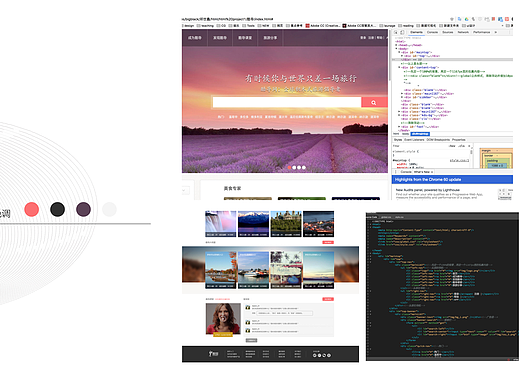The image size is (520, 390).
Task: Click the coral red color swatch
Action: (x=32, y=209)
